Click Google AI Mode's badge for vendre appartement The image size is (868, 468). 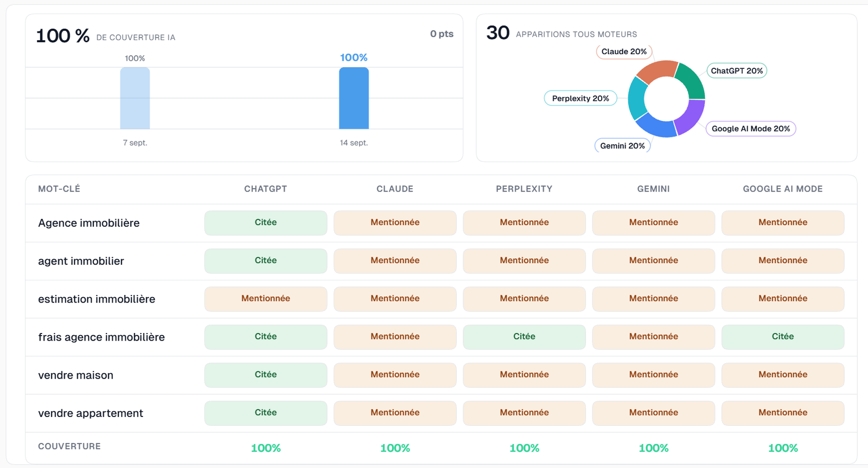point(783,413)
